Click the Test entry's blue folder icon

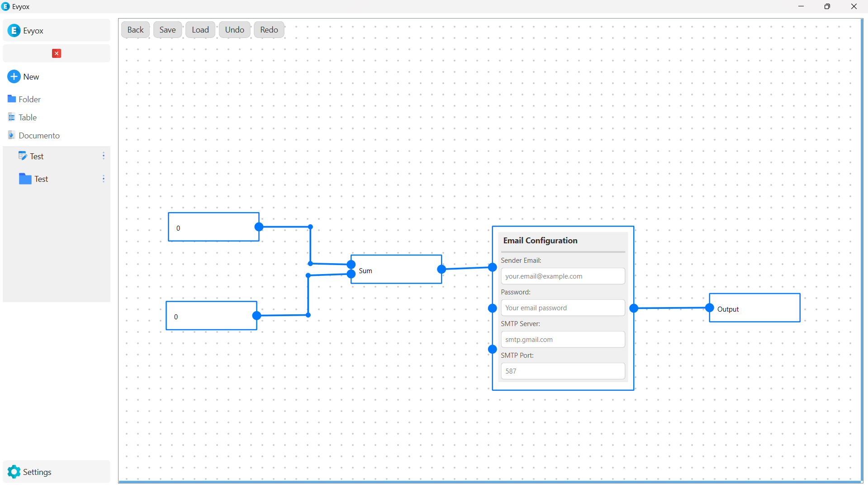(25, 179)
